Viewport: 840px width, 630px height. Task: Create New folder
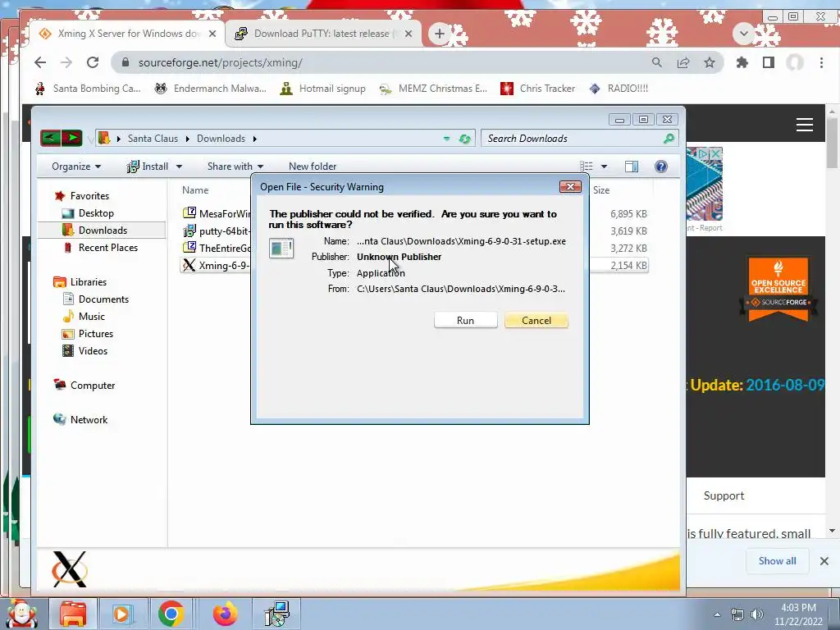click(x=313, y=166)
